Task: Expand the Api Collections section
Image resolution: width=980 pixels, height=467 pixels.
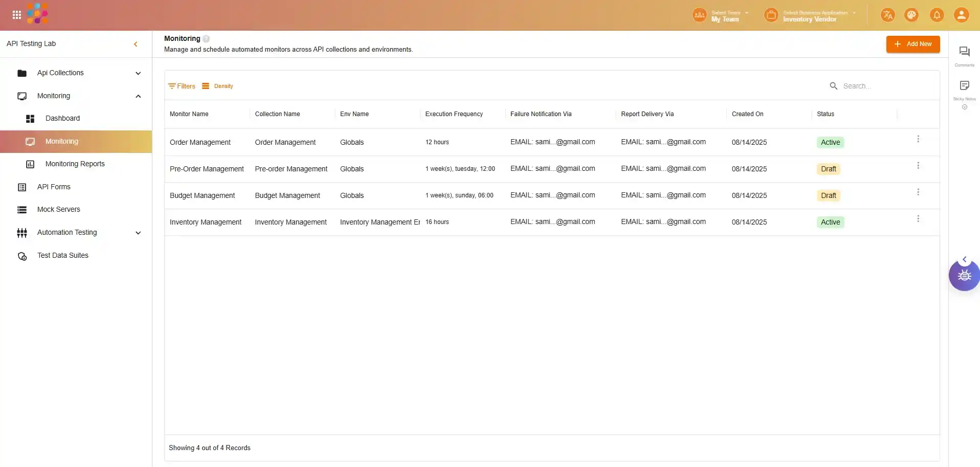Action: tap(138, 73)
